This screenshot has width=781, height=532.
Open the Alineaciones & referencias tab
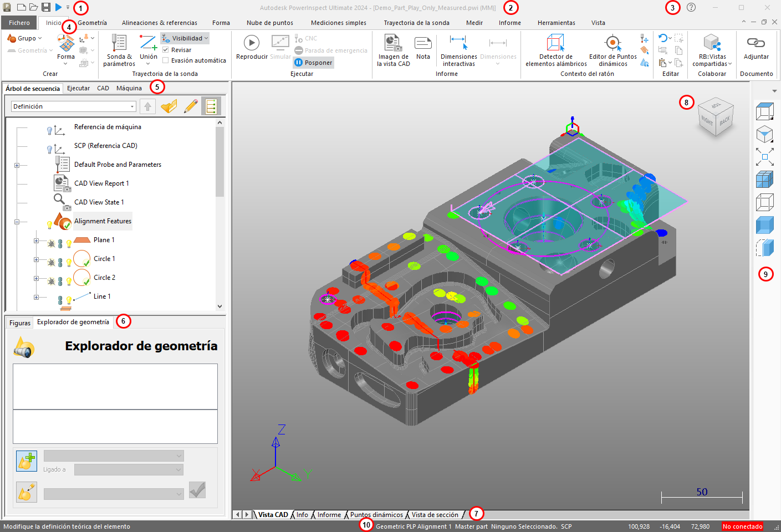[160, 23]
